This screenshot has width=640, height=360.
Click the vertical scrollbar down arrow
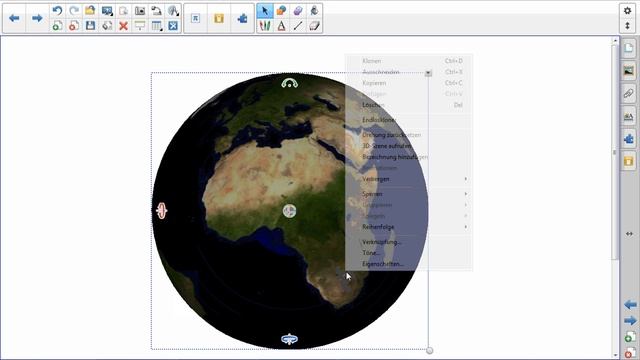point(615,356)
